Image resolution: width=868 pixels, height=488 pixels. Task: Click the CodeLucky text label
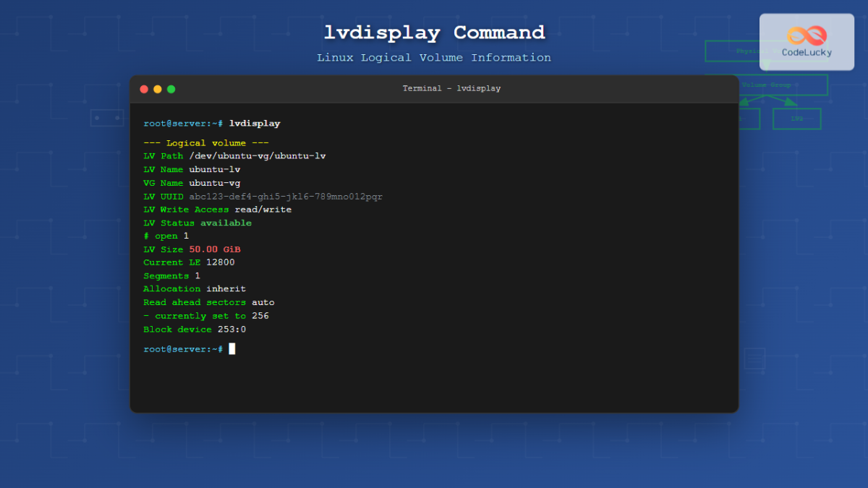pos(805,53)
